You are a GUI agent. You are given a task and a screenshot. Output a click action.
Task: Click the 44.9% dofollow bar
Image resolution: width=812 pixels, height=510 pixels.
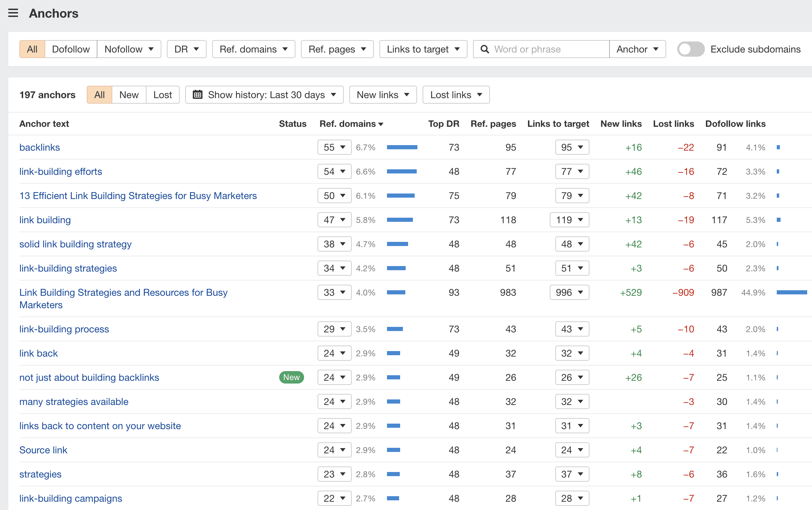[x=792, y=292]
